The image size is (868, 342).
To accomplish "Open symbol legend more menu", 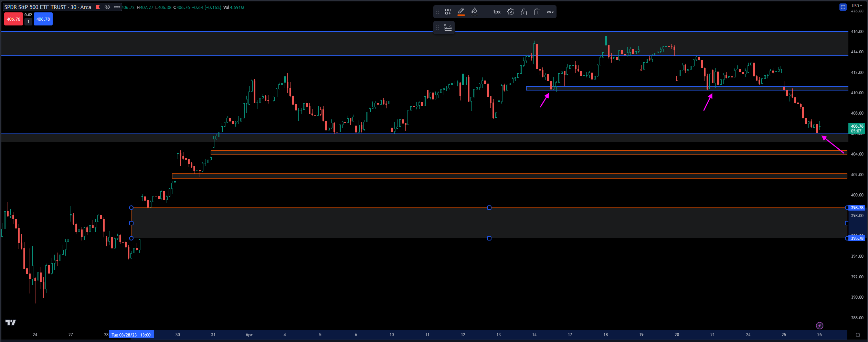I will pos(117,7).
